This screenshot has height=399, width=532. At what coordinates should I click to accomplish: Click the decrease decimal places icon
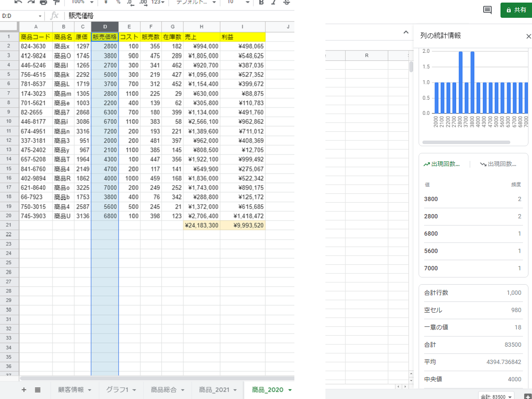click(x=129, y=2)
